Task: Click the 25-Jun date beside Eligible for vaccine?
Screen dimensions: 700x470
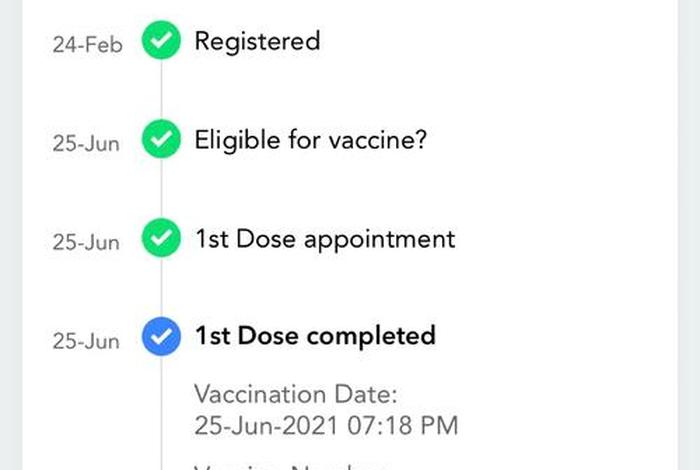Action: pyautogui.click(x=86, y=144)
